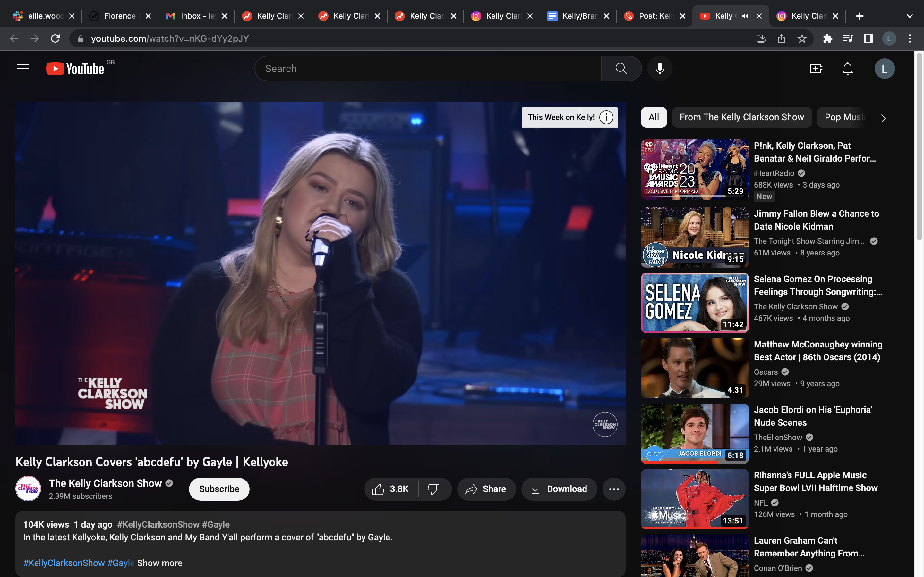Subscribe to The Kelly Clarkson Show
Viewport: 924px width, 577px height.
point(219,489)
